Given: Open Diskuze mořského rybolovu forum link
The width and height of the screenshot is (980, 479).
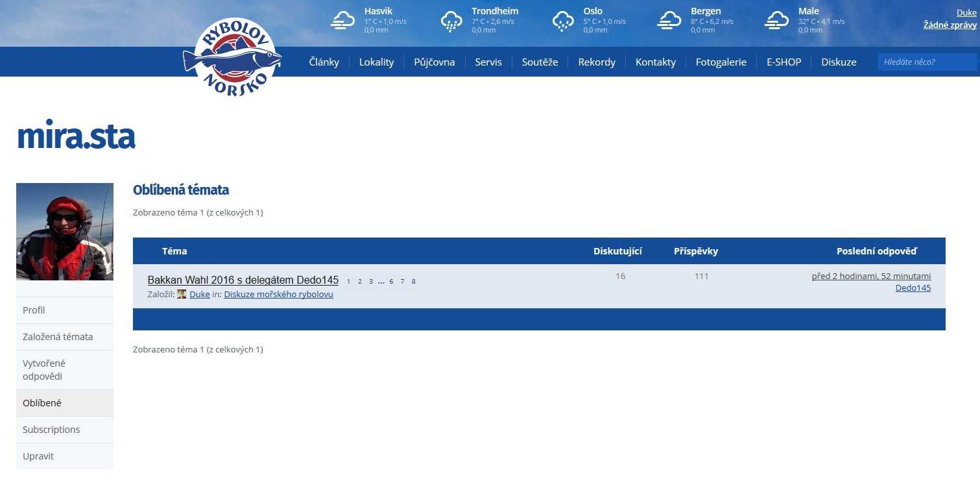Looking at the screenshot, I should [278, 294].
